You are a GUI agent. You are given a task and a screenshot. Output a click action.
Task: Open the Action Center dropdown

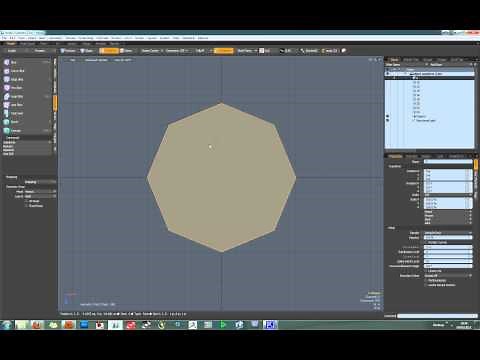click(x=151, y=51)
